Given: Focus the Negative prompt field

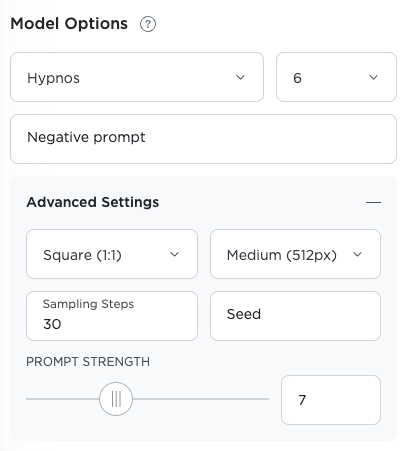Looking at the screenshot, I should (203, 139).
